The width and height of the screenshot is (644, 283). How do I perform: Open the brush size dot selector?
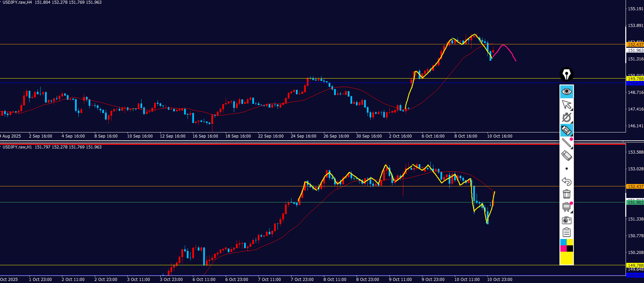click(567, 169)
